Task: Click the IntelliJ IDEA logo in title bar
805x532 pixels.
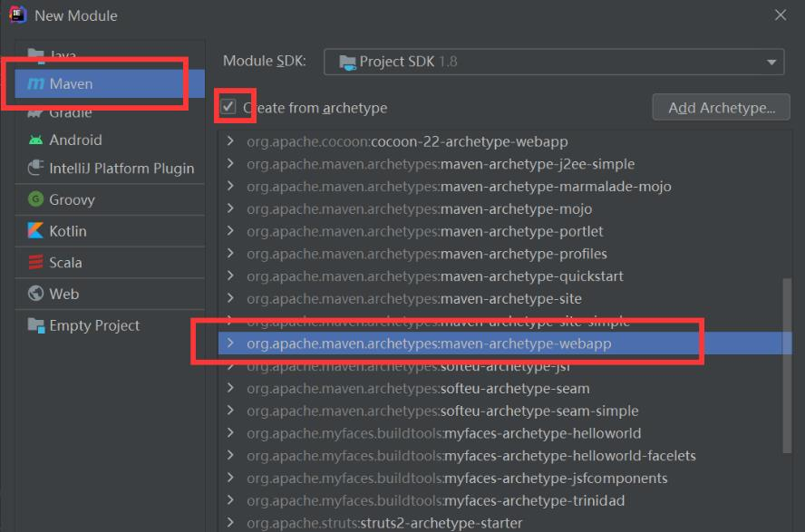Action: pyautogui.click(x=17, y=15)
